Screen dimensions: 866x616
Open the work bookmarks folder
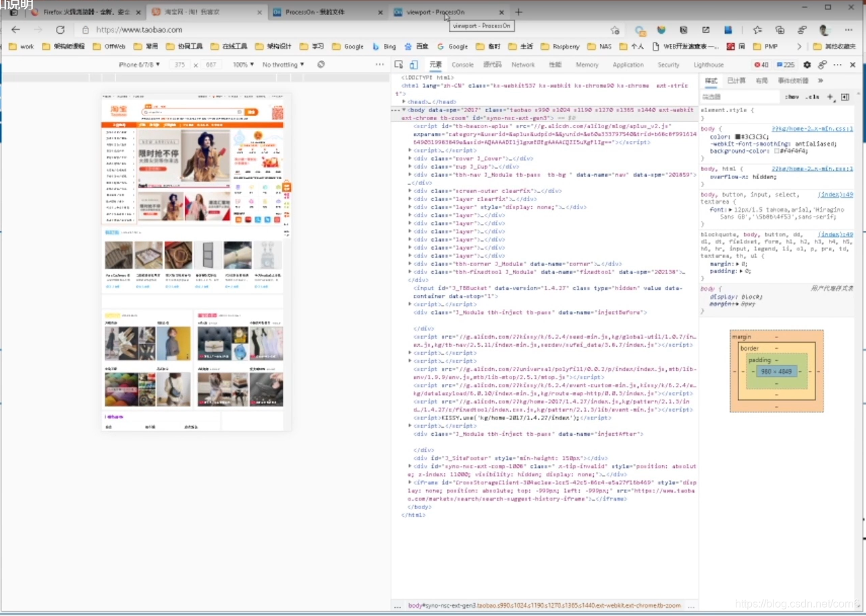[22, 47]
